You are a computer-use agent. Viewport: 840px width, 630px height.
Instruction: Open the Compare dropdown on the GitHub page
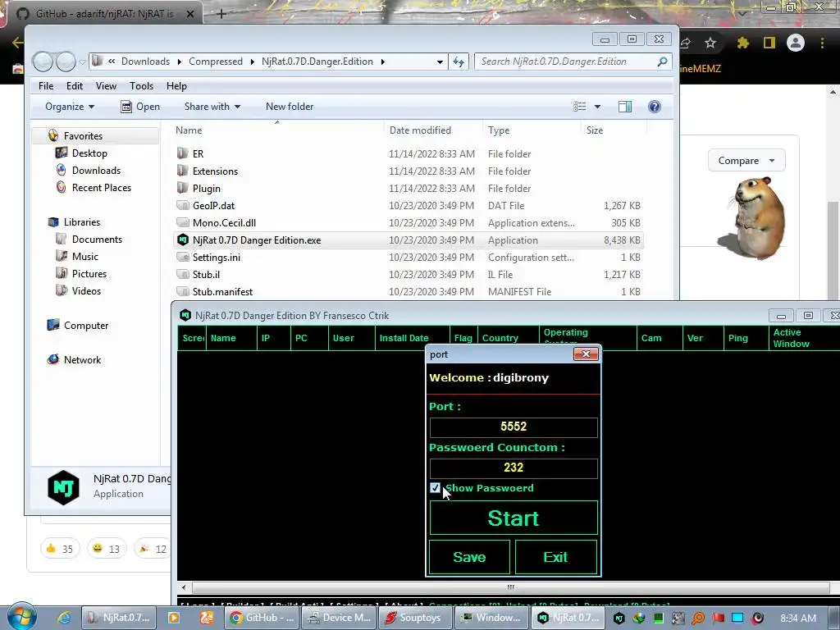pyautogui.click(x=746, y=161)
